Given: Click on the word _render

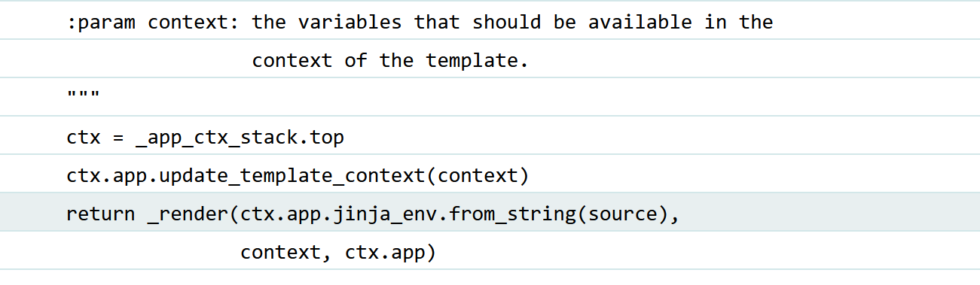Looking at the screenshot, I should (188, 215).
